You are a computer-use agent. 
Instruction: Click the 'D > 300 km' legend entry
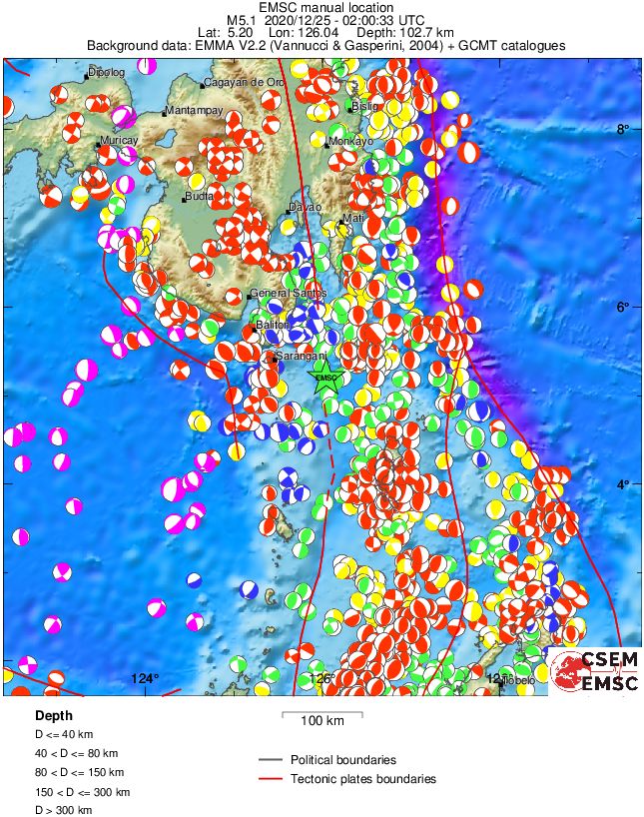point(64,810)
